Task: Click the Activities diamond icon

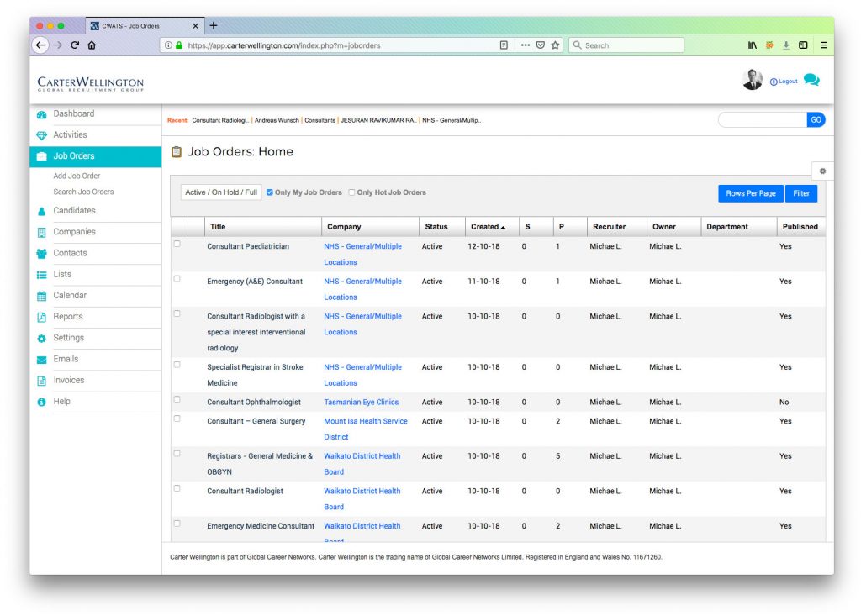Action: pos(42,135)
